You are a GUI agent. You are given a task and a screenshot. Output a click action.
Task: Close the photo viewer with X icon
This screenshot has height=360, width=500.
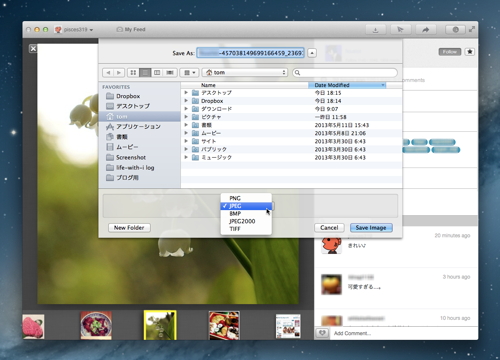(33, 49)
